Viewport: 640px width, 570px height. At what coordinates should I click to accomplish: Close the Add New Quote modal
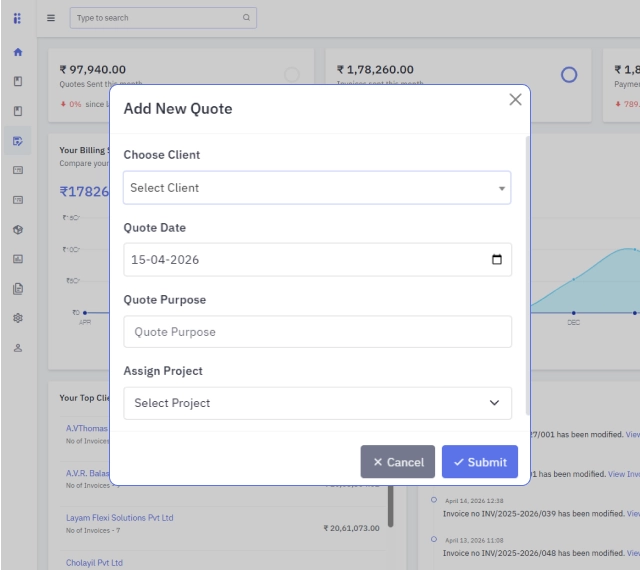click(515, 99)
